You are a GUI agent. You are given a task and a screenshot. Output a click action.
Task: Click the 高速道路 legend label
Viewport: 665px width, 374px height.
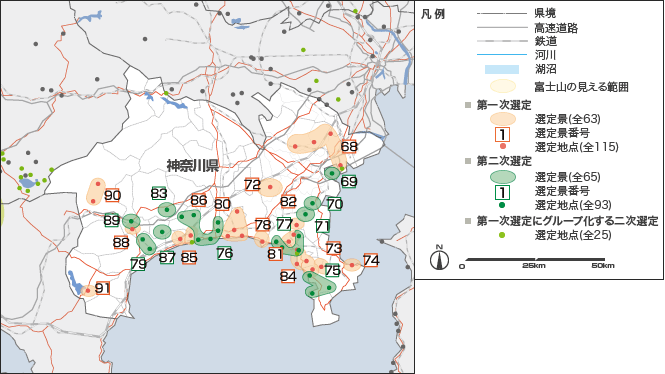click(556, 28)
